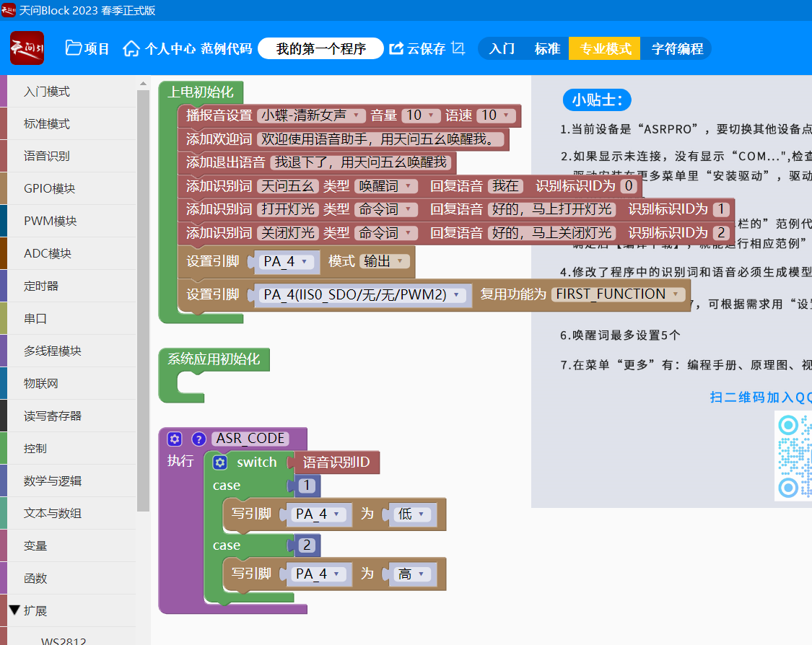Open the PA_4(IIS0_SDO/无/无/PWM2) dropdown
This screenshot has height=645, width=812.
pos(362,295)
